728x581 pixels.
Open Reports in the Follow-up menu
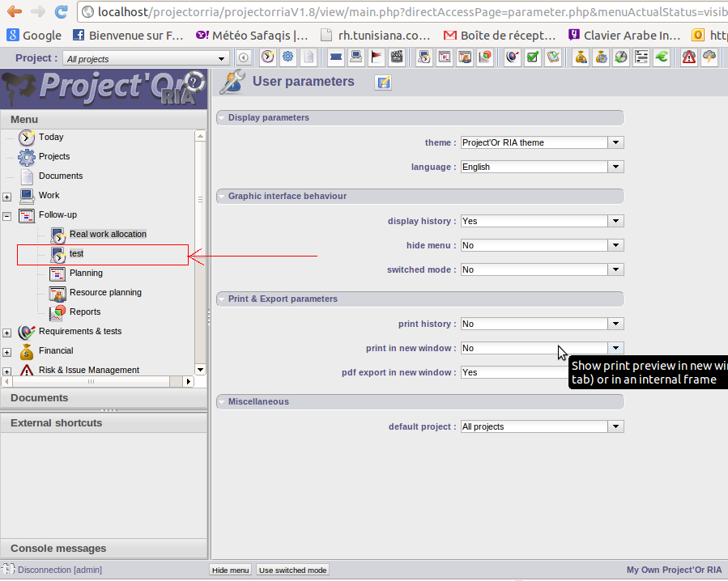84,312
